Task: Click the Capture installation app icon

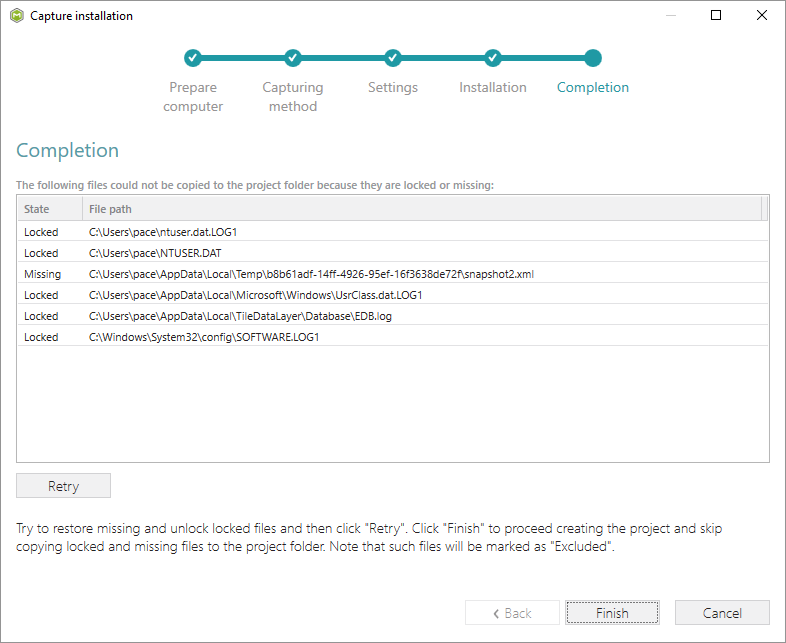Action: point(17,16)
